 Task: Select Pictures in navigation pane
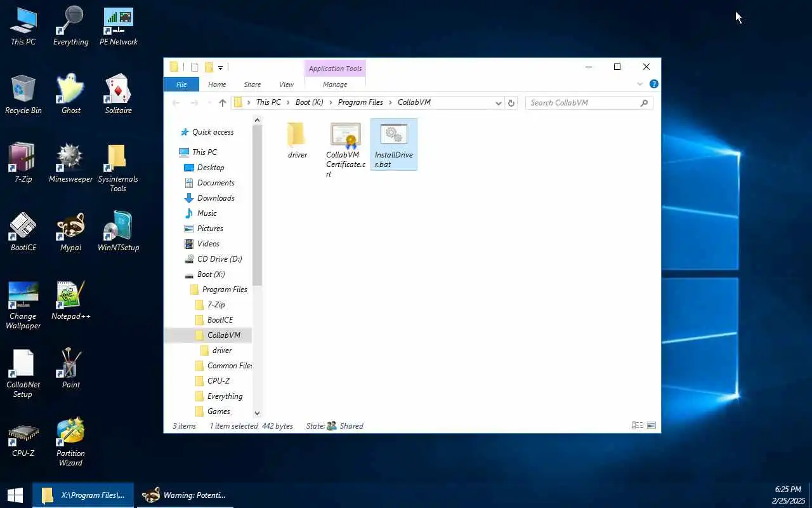tap(210, 229)
